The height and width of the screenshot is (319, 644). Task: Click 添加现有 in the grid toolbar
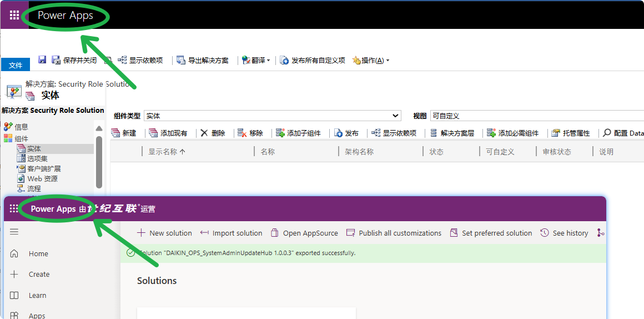point(168,133)
